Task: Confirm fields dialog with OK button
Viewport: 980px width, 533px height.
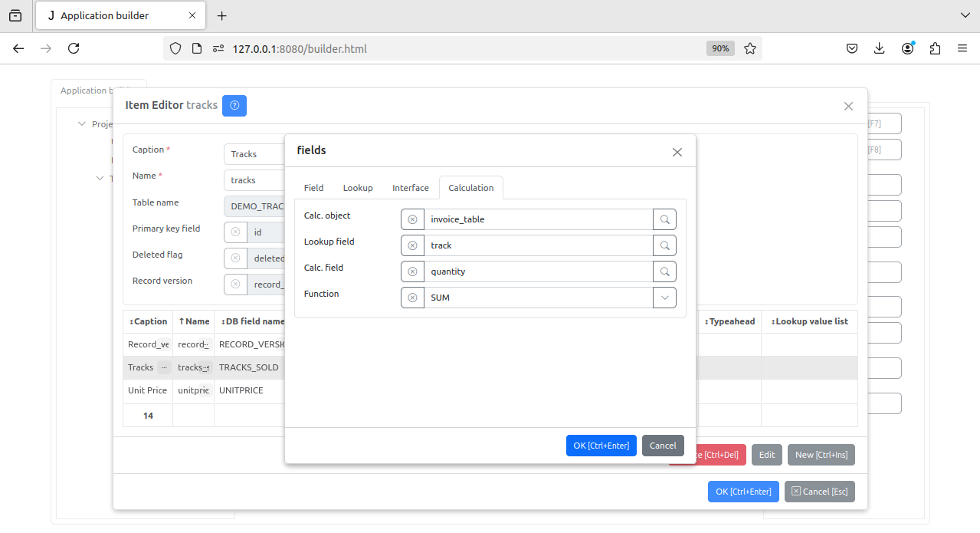Action: [x=601, y=446]
